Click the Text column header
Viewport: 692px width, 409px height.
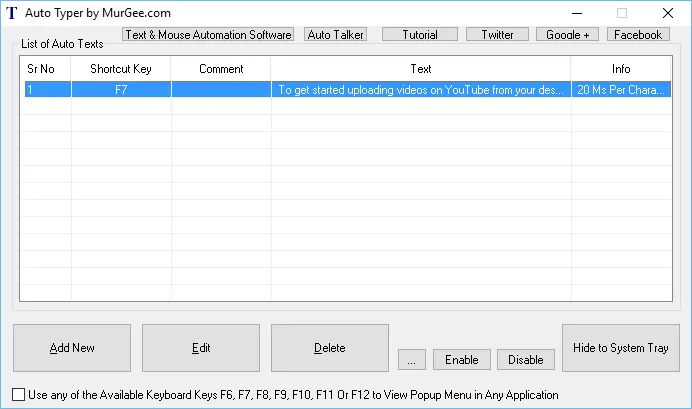pos(421,69)
